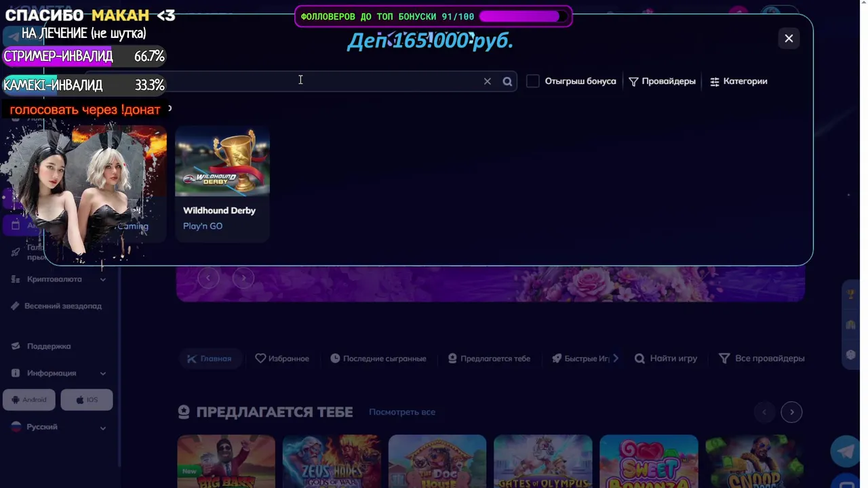Enable the Отыгрыш бонуса checkbox
The image size is (868, 488).
533,81
